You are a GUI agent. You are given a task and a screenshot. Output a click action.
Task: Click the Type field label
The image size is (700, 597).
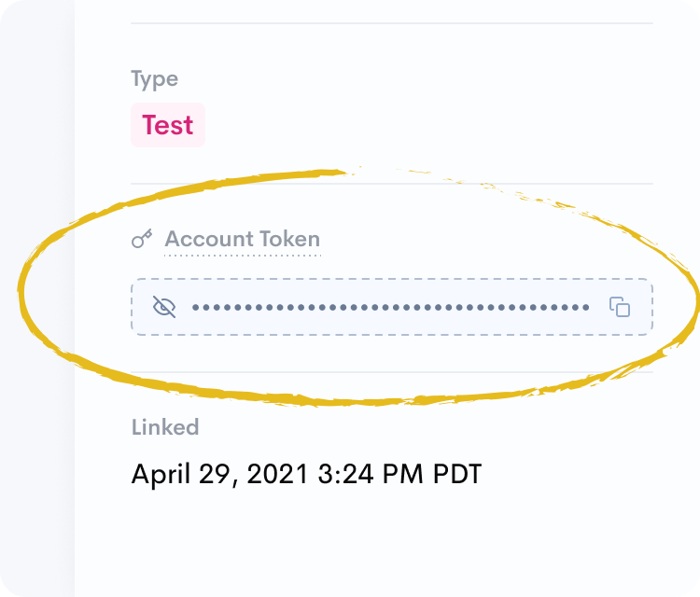coord(154,79)
